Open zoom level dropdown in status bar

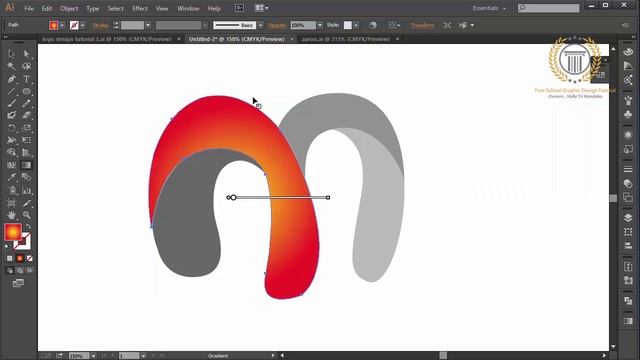(93, 356)
